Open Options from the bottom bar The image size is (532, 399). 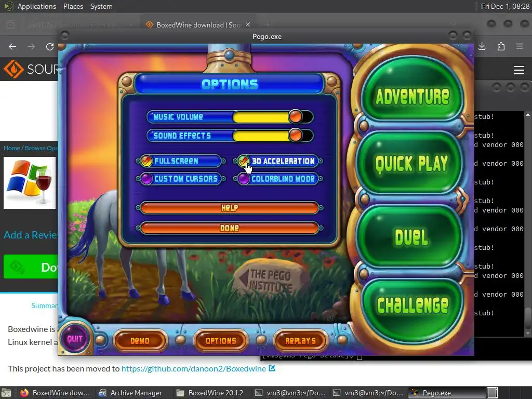click(220, 341)
